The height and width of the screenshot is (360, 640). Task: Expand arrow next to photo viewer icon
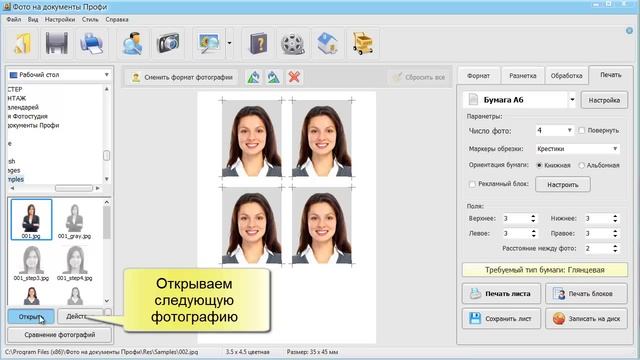pyautogui.click(x=229, y=43)
